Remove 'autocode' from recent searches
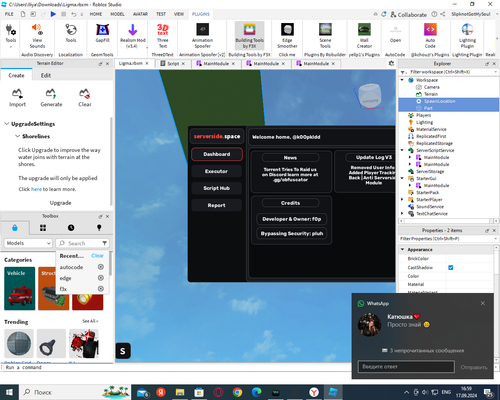The width and height of the screenshot is (500, 400). point(101,267)
